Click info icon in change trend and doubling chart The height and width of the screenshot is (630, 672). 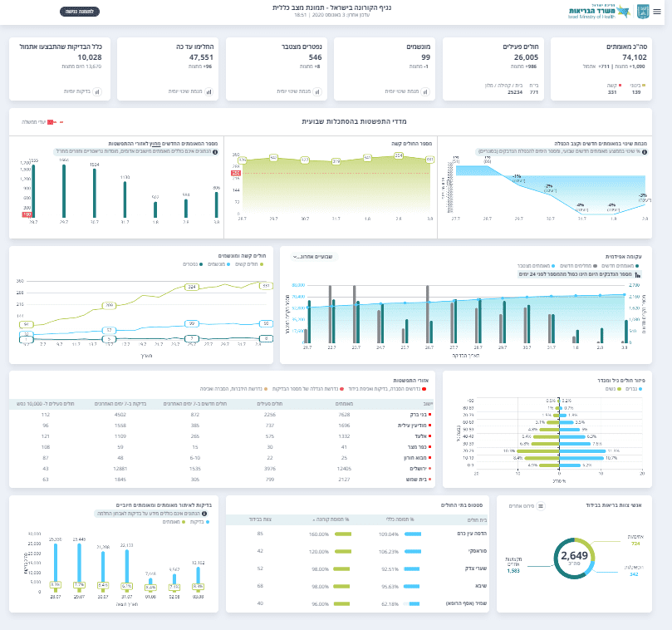(645, 152)
